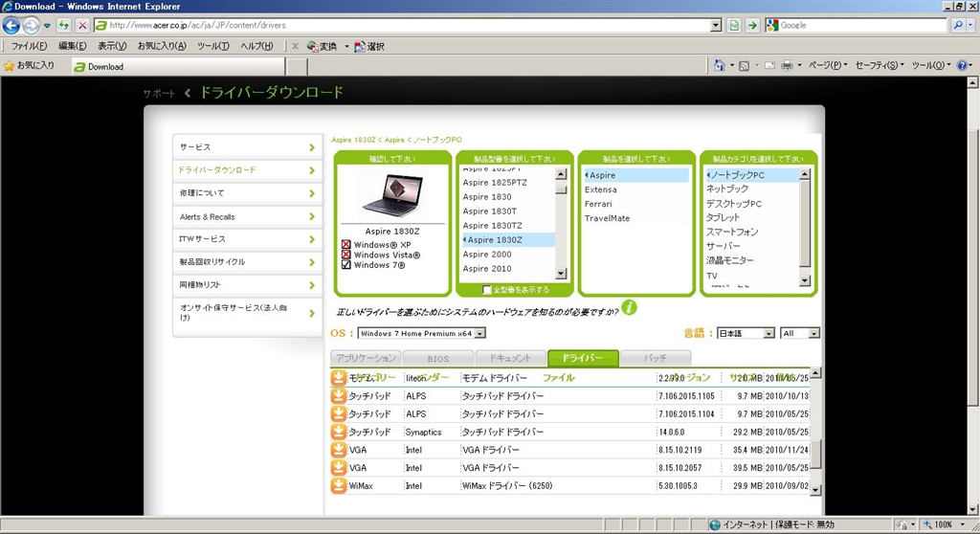The width and height of the screenshot is (980, 534).
Task: Toggle the Windows XP checkbox
Action: pos(346,245)
